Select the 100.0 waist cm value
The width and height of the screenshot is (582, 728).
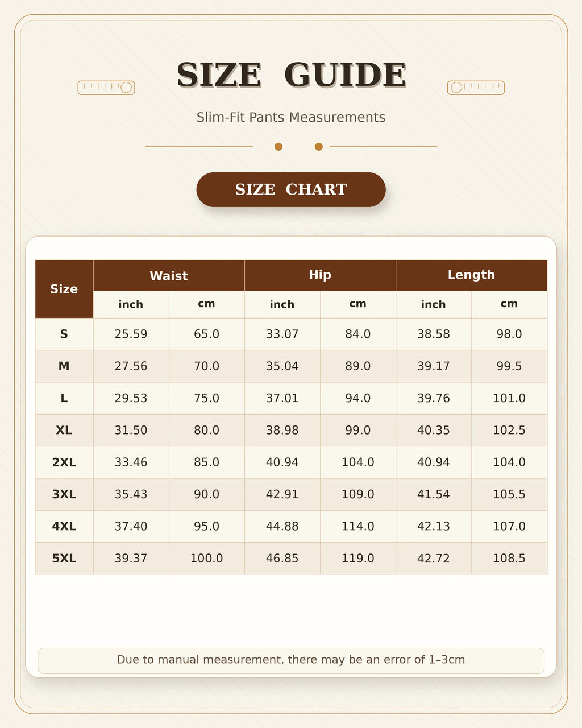tap(206, 559)
